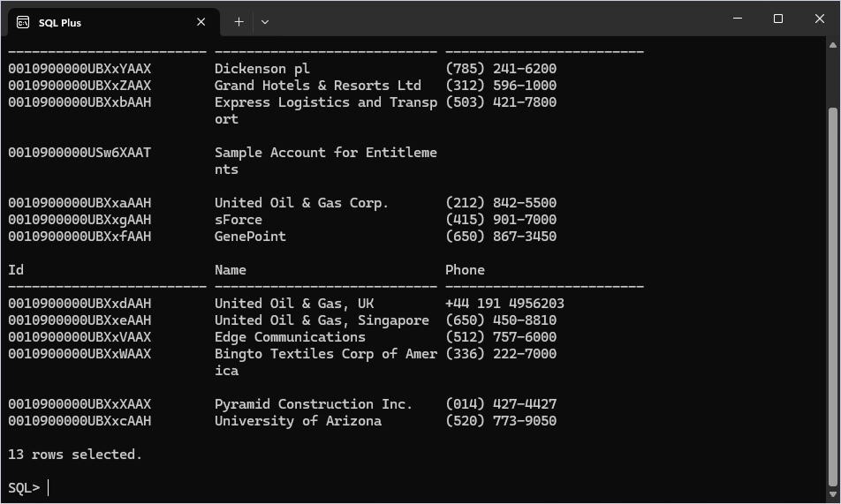Click Id 0010900000UBXxYAAX
This screenshot has width=841, height=504.
[x=80, y=69]
